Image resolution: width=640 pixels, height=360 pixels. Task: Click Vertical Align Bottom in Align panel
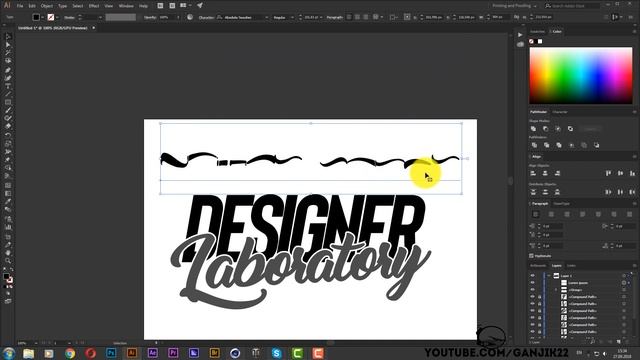point(632,173)
